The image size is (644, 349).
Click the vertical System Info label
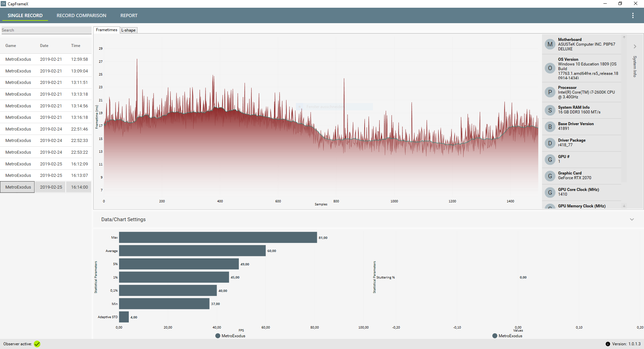[635, 66]
